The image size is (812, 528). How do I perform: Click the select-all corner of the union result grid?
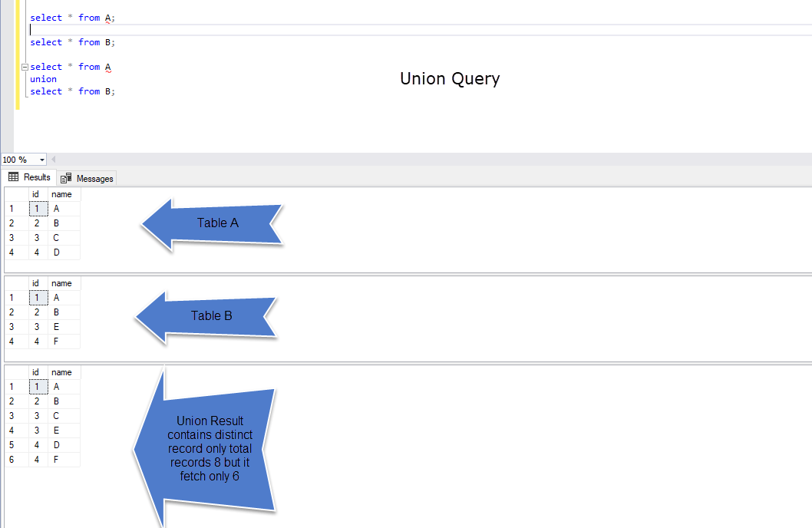17,371
